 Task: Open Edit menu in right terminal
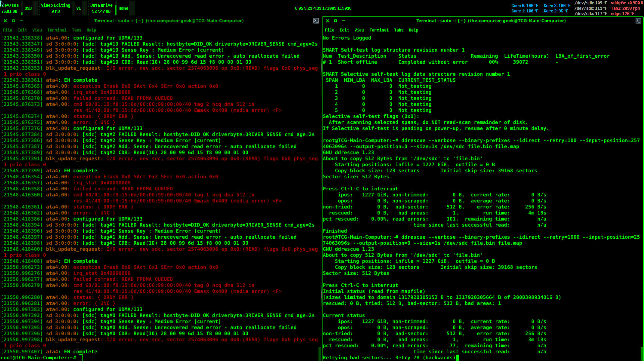point(344,30)
